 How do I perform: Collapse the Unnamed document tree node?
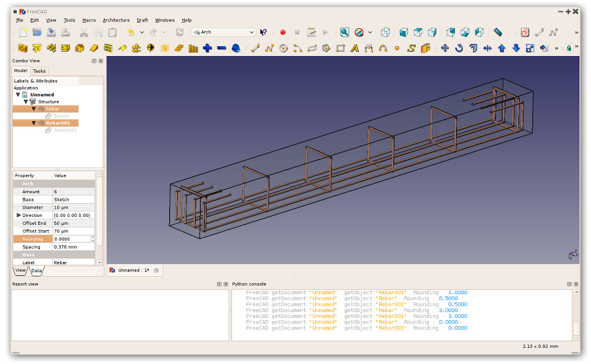pos(18,95)
